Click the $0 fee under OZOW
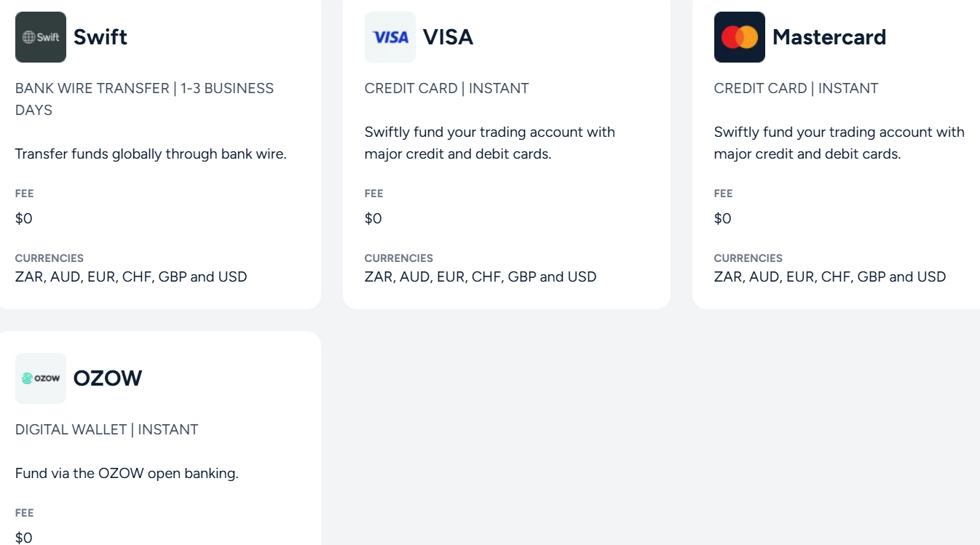980x545 pixels. [24, 538]
